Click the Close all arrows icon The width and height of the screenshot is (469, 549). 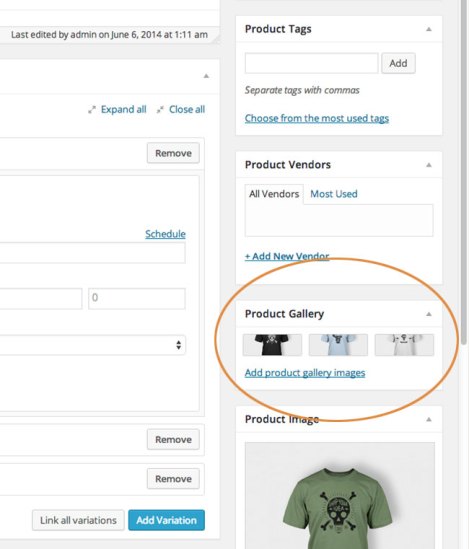[160, 110]
